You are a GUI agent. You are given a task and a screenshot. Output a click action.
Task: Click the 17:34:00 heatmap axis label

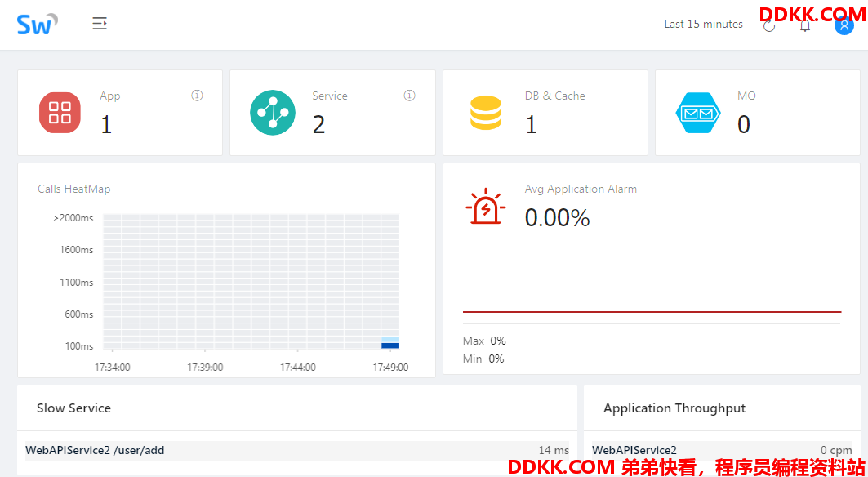pos(113,368)
